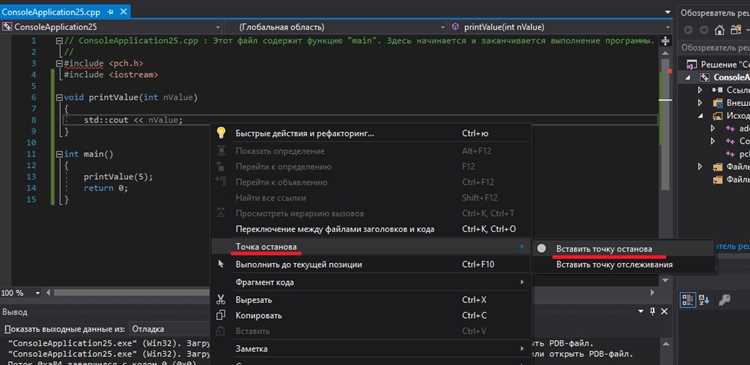Viewport: 750px width, 365px height.
Task: Click the editor horizontal scrollbar track
Action: (132, 292)
